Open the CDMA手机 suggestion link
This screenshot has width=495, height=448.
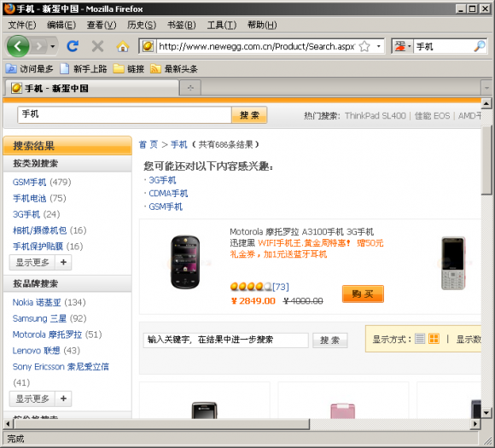168,194
